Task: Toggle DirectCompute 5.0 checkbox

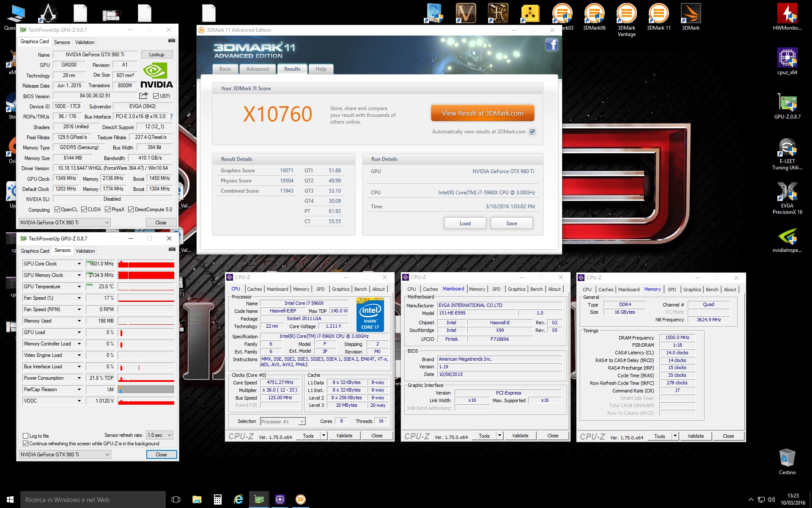Action: [131, 210]
